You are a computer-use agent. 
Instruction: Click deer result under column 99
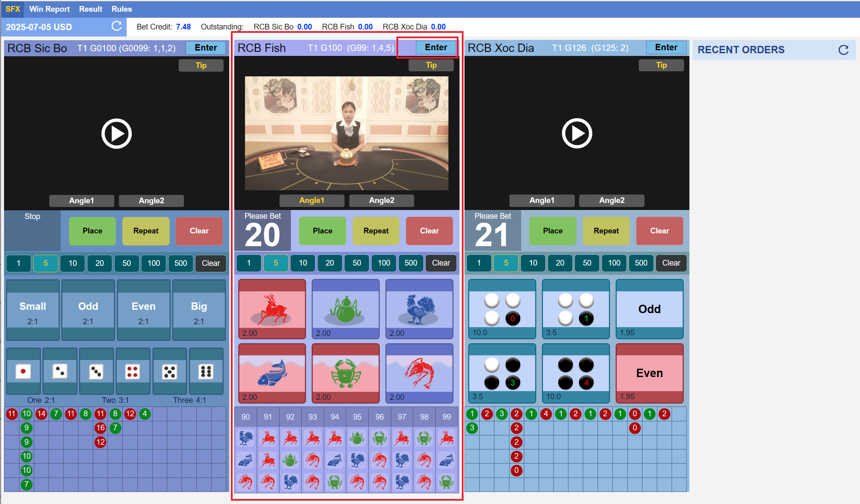coord(446,438)
